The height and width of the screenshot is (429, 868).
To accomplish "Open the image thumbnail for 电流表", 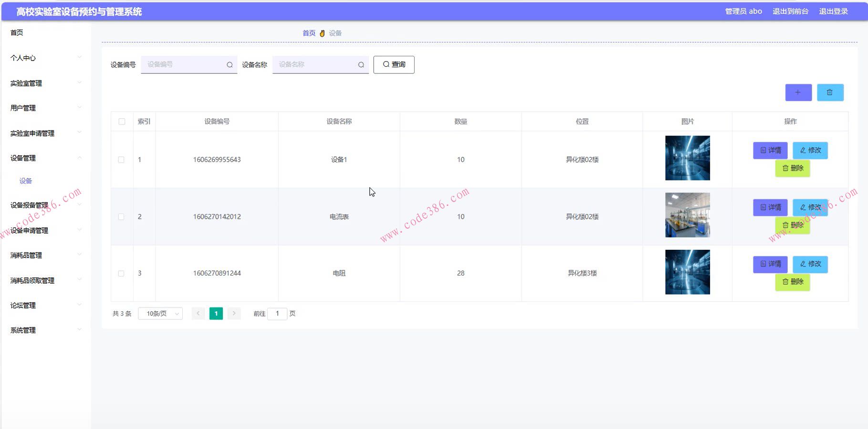I will pos(688,215).
